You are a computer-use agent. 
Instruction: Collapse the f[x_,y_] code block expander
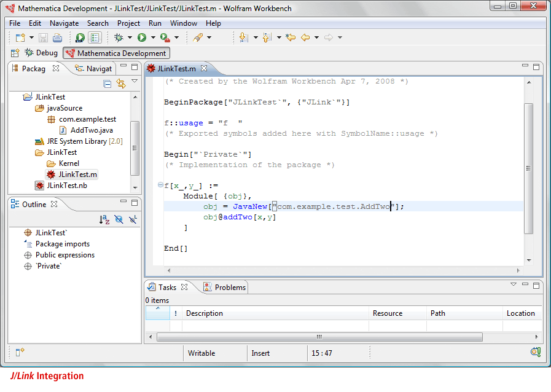click(160, 184)
